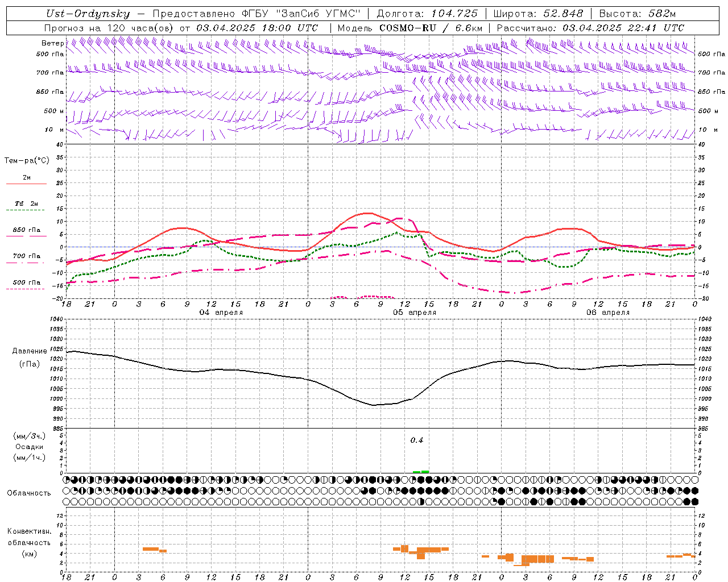Click the (км) unit label of convective cloud panel
728x582 pixels.
coord(30,554)
